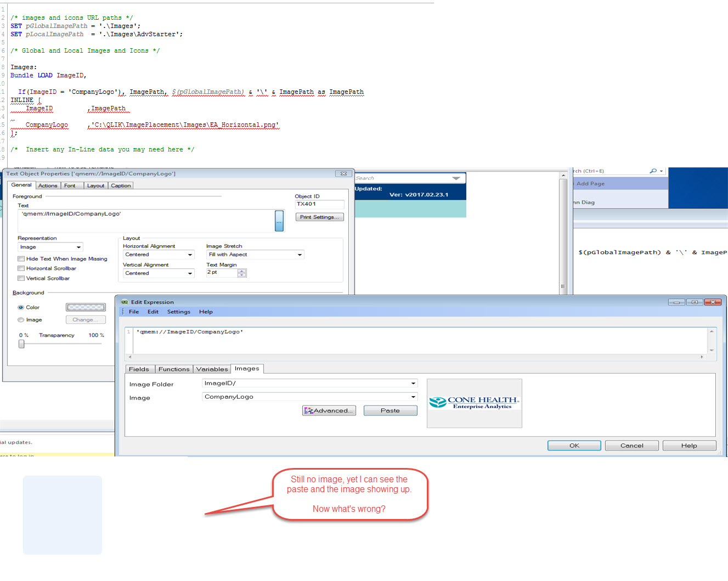
Task: Click the Paste button
Action: [390, 410]
